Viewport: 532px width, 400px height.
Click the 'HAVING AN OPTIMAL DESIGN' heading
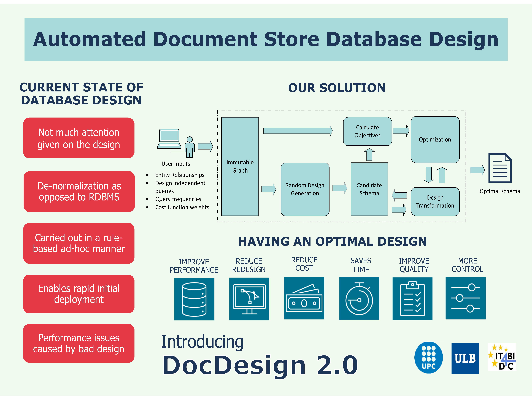(332, 241)
